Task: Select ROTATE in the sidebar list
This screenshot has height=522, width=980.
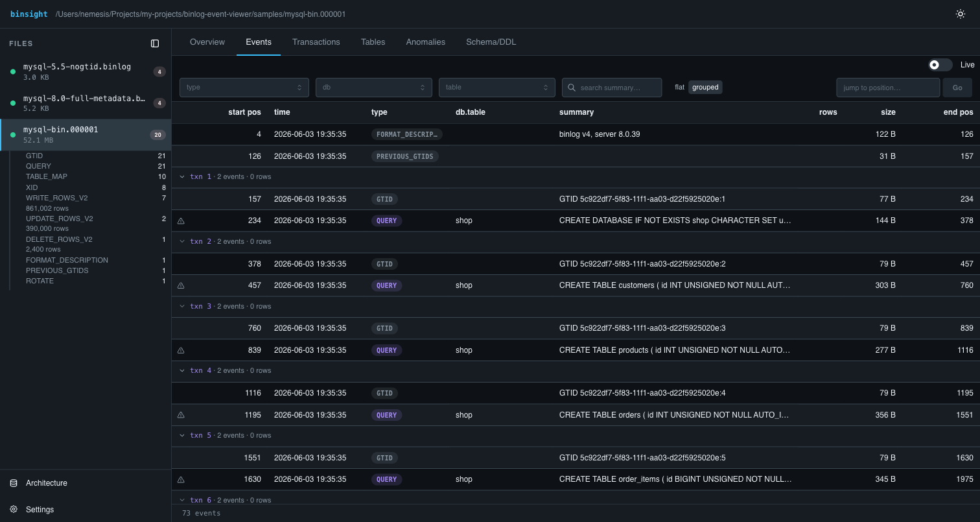Action: click(x=95, y=281)
